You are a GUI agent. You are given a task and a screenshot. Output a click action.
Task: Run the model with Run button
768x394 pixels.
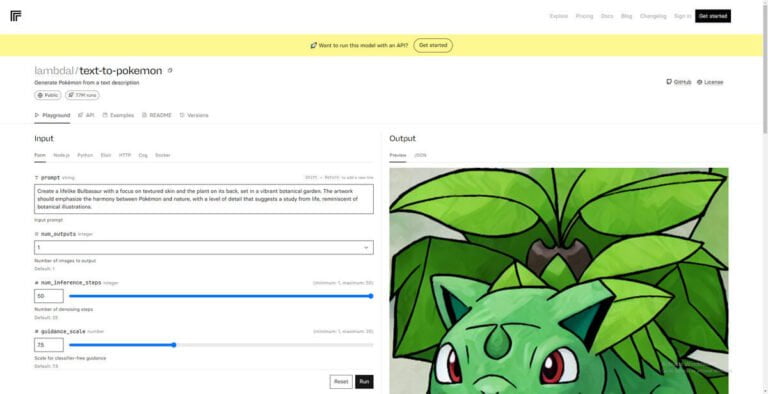click(364, 382)
